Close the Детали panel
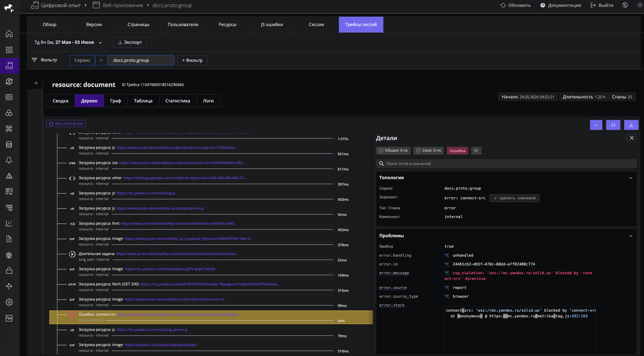This screenshot has width=644, height=356. pyautogui.click(x=631, y=138)
